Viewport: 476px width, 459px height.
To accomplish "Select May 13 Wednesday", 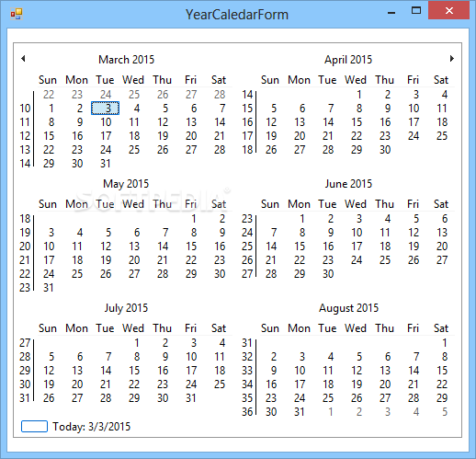I will tap(134, 247).
